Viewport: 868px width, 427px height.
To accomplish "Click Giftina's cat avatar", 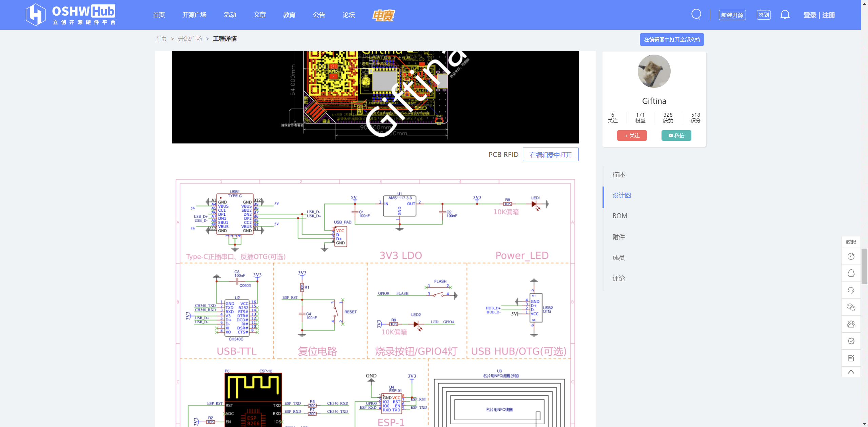I will click(x=654, y=71).
